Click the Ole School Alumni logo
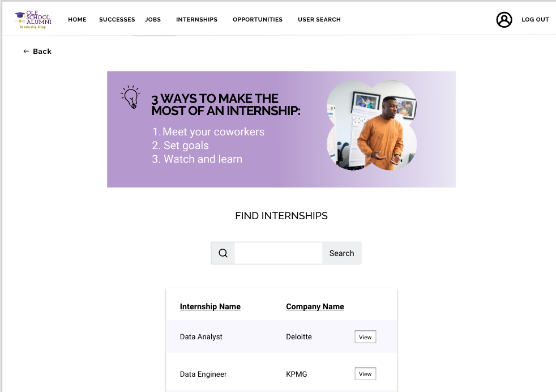The image size is (556, 392). 33,19
